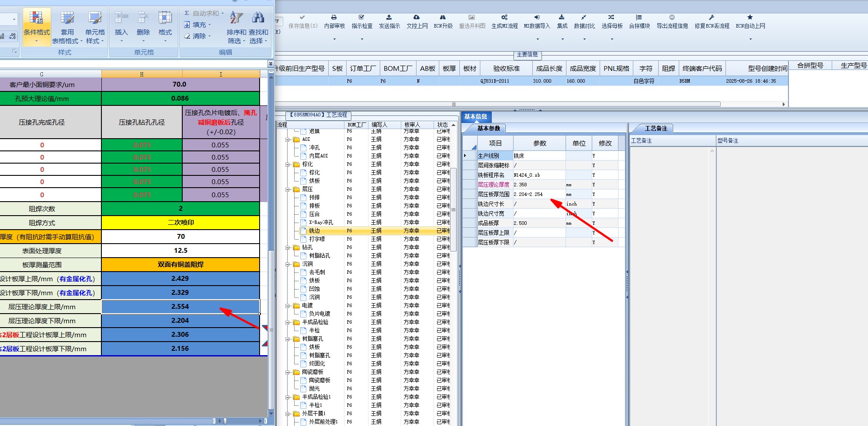Select the 基本参数 tab
The image size is (868, 426).
[489, 128]
